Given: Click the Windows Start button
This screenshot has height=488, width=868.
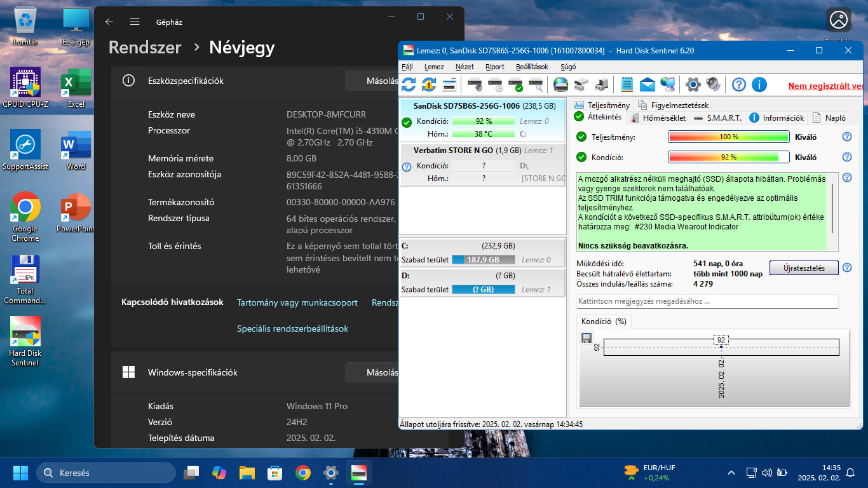Looking at the screenshot, I should [x=21, y=473].
